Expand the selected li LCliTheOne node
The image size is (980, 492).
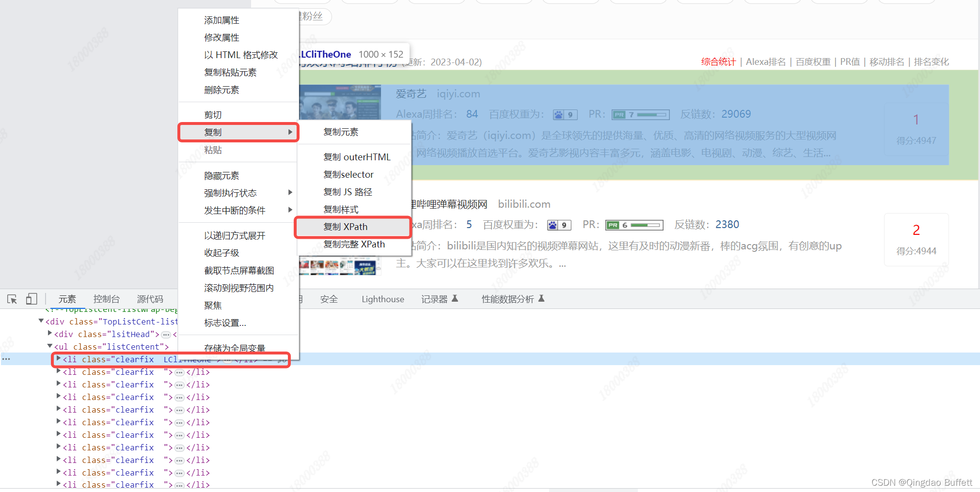click(59, 358)
